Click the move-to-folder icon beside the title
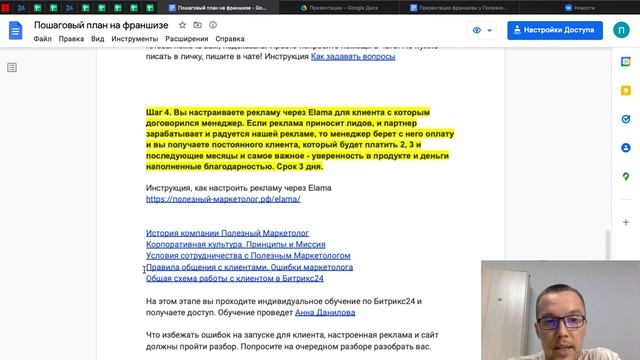 point(198,25)
